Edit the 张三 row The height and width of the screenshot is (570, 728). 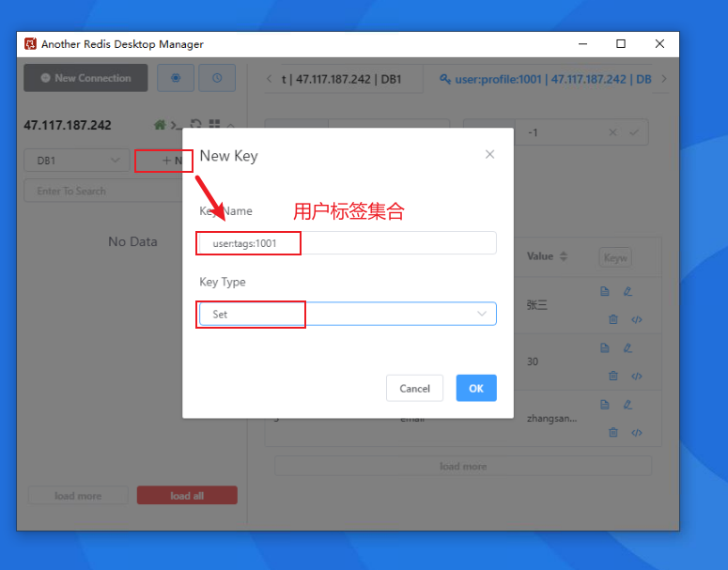coord(627,291)
